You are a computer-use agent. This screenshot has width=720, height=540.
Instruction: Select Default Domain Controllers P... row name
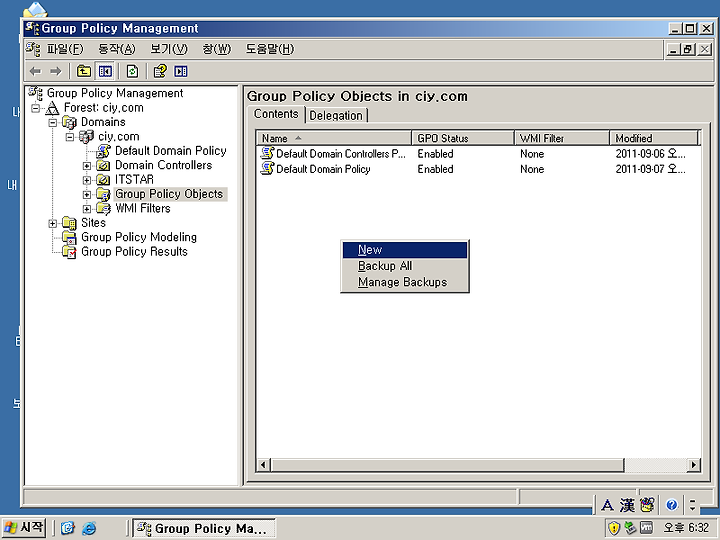pos(341,154)
